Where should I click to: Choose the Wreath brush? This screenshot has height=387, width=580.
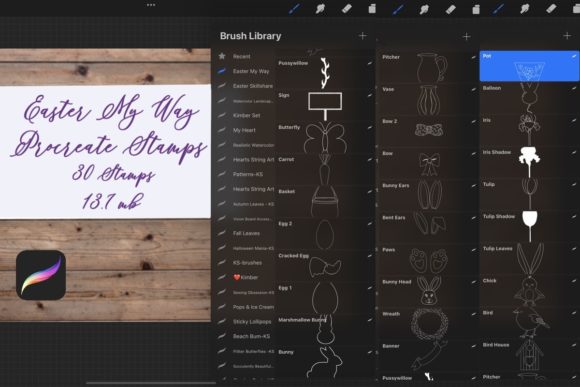(x=429, y=324)
